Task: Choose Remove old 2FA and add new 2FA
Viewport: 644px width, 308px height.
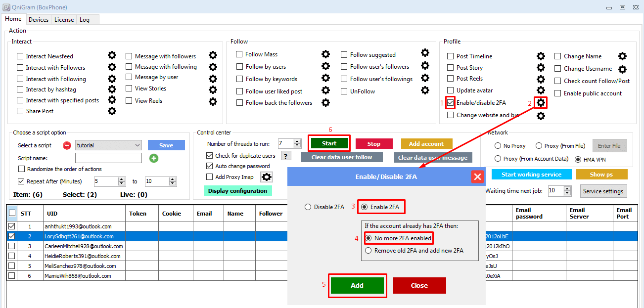Action: 368,251
